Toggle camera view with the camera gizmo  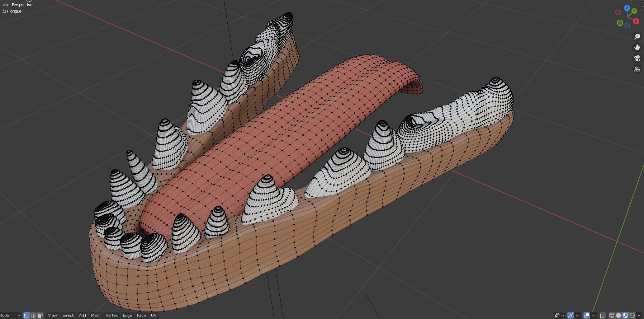click(x=637, y=58)
